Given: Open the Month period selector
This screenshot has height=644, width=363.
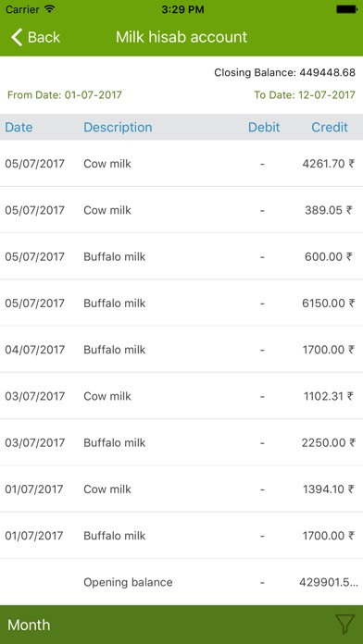Looking at the screenshot, I should pos(29,625).
